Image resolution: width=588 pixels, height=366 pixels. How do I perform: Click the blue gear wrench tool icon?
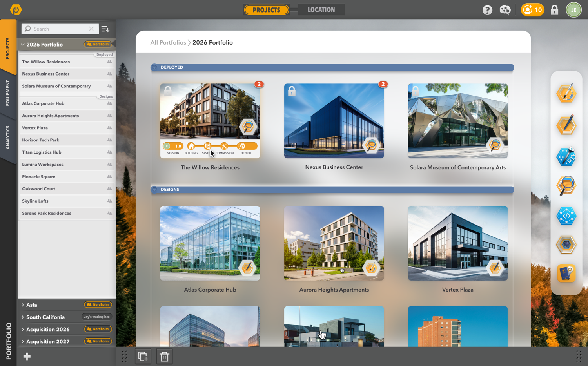pyautogui.click(x=566, y=156)
